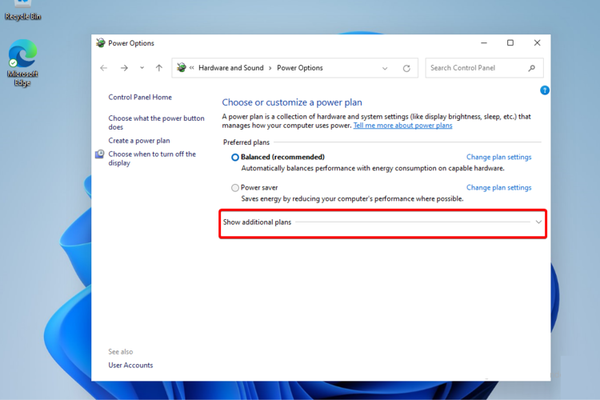
Task: Open the blue Help question mark icon
Action: (545, 90)
